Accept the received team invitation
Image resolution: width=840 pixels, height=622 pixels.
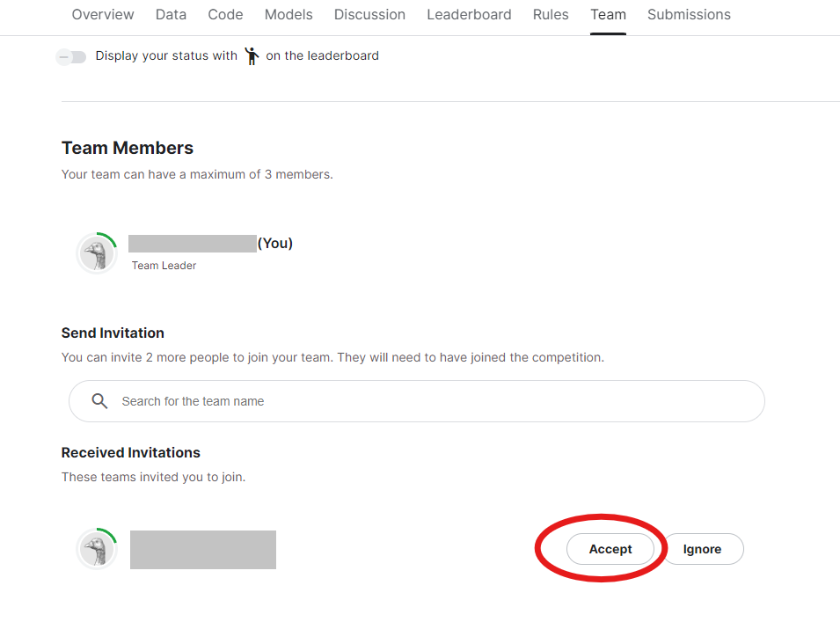coord(610,549)
